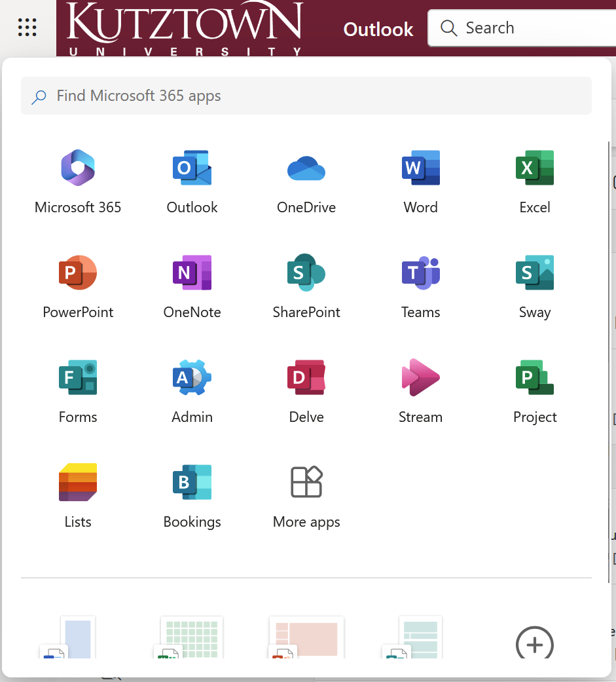Open the app launcher waffle menu
The height and width of the screenshot is (682, 616).
click(x=27, y=27)
